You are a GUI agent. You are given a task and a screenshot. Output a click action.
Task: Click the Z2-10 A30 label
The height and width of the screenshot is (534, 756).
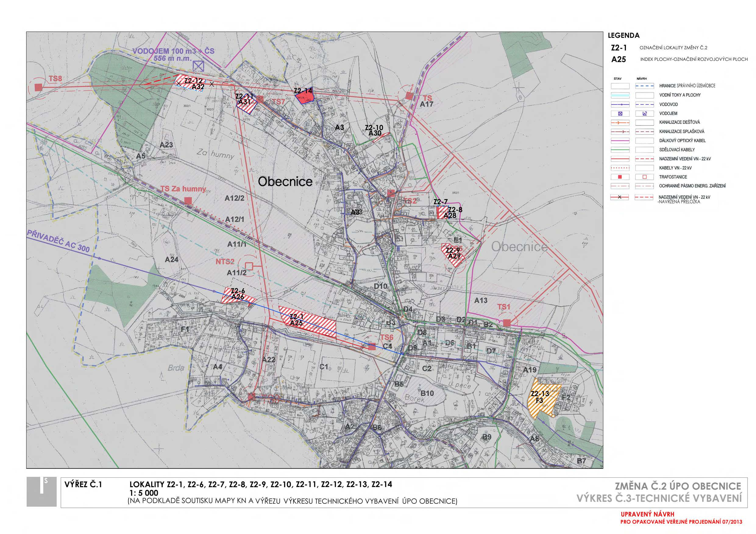tap(374, 131)
